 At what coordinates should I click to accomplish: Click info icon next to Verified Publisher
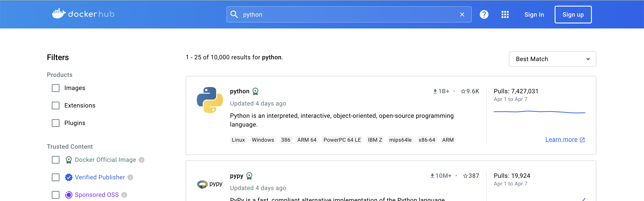pyautogui.click(x=130, y=177)
